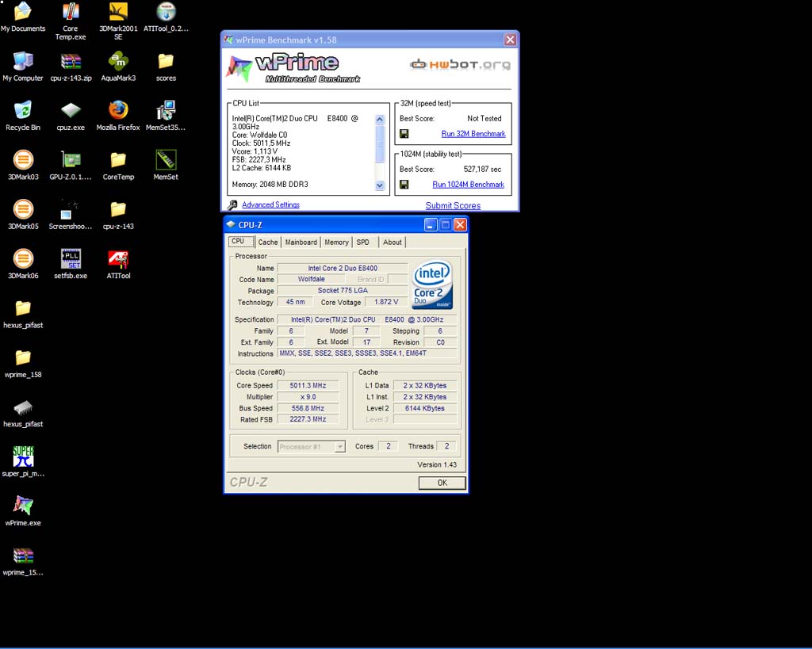The image size is (812, 649).
Task: Select the Core Voltage 1.872 V value
Action: tap(386, 302)
